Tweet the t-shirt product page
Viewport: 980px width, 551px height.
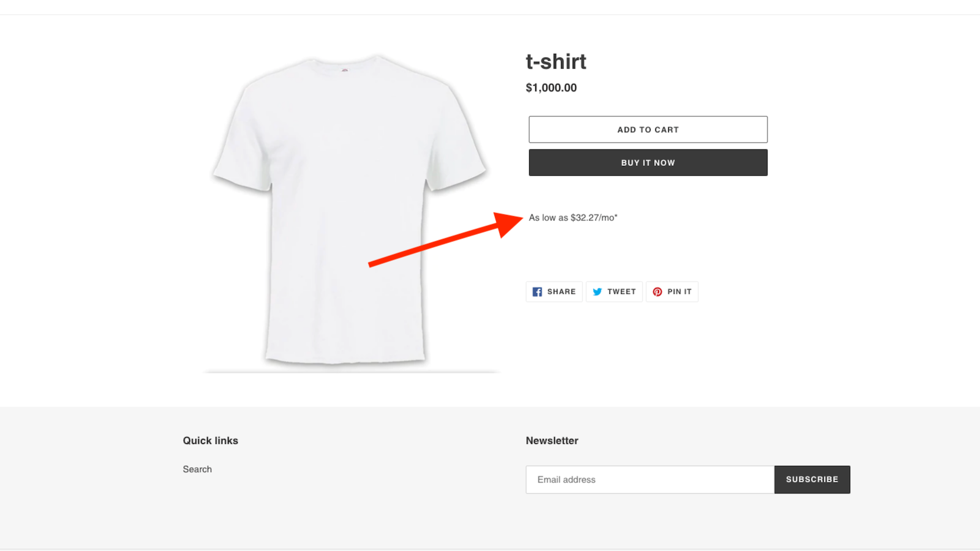(x=614, y=291)
